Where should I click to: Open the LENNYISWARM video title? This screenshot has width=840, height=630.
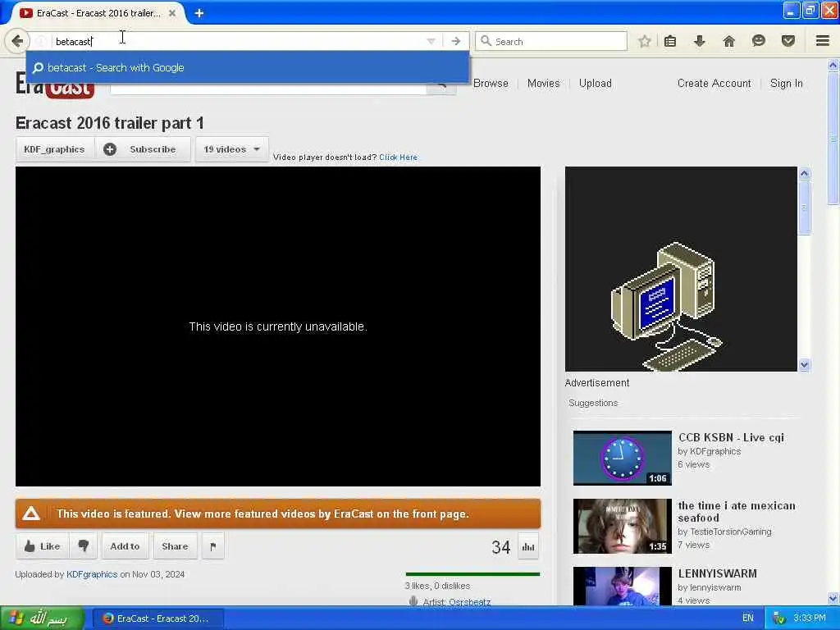(x=717, y=573)
